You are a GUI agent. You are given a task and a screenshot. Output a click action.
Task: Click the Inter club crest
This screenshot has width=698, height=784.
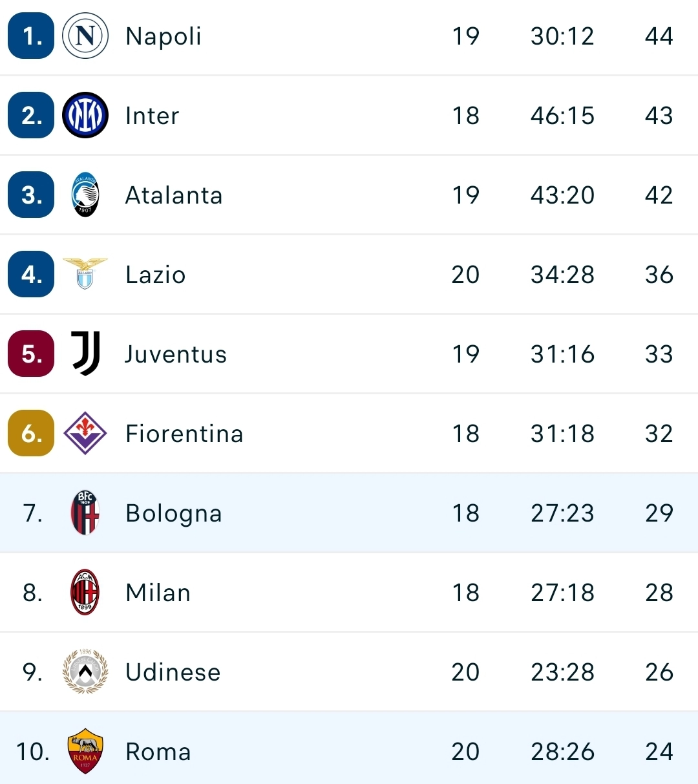pos(85,115)
